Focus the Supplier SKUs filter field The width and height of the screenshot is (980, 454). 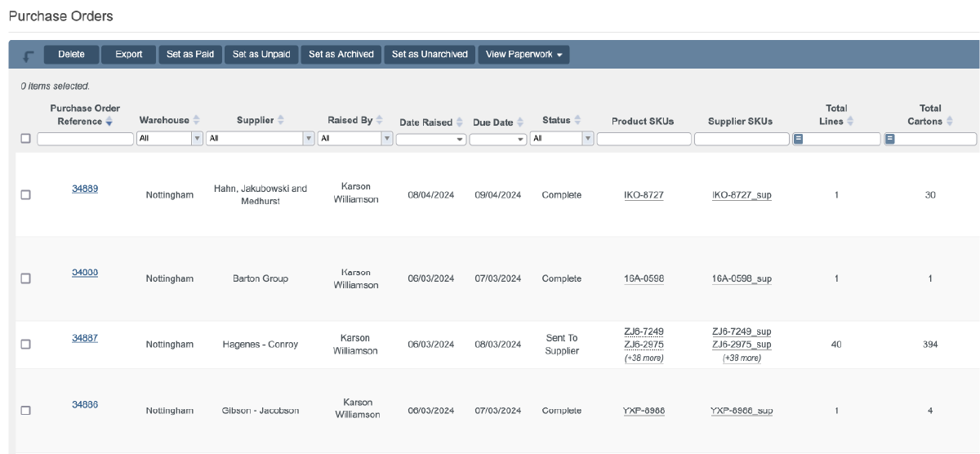click(x=742, y=139)
